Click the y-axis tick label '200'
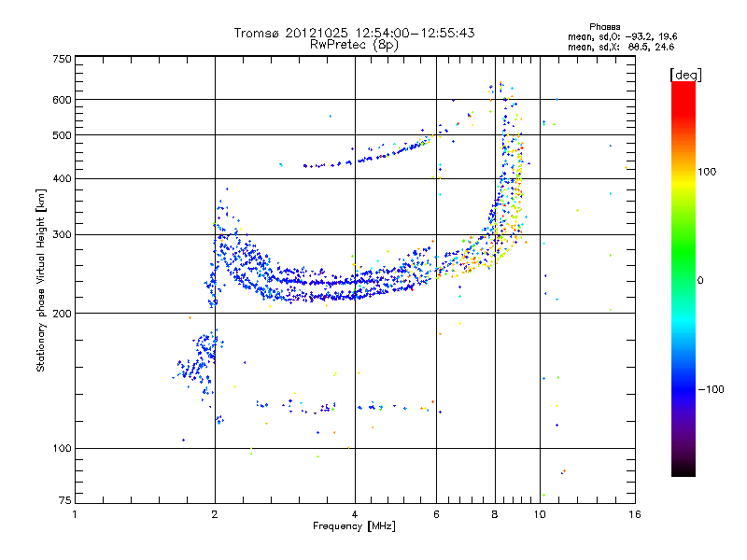The height and width of the screenshot is (560, 747). coord(63,314)
